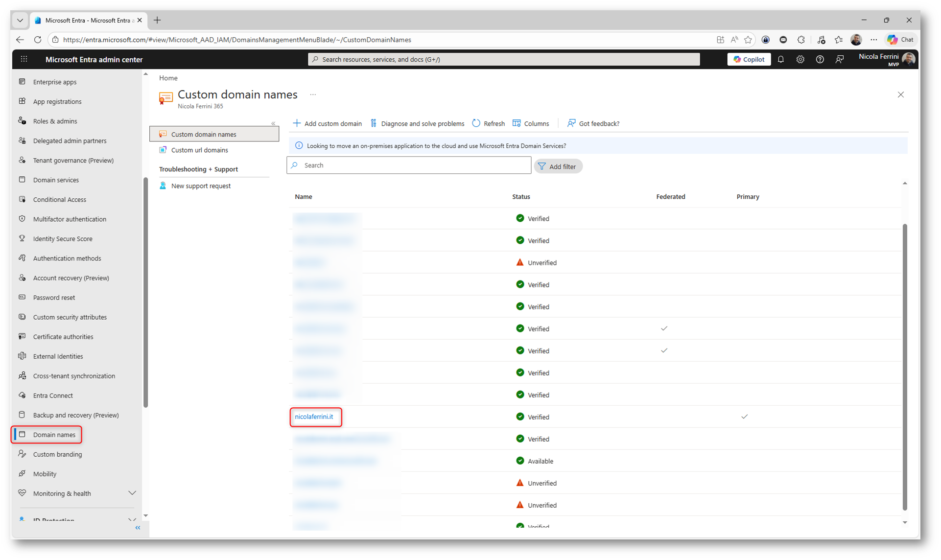Screen dimensions: 941x560
Task: Open the notifications bell icon
Action: point(781,59)
